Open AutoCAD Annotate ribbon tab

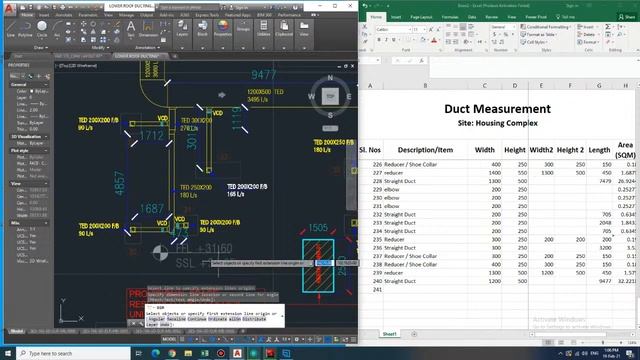pyautogui.click(x=64, y=15)
